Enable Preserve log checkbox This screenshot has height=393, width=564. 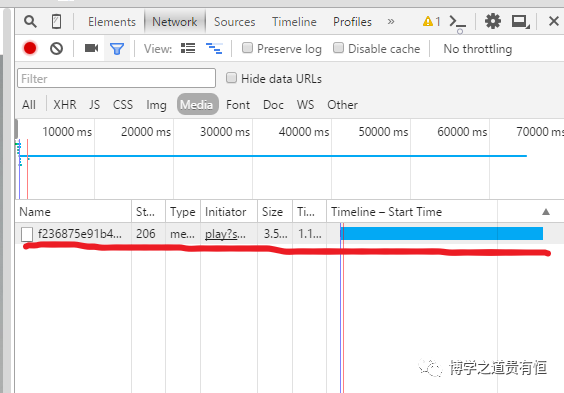point(247,48)
